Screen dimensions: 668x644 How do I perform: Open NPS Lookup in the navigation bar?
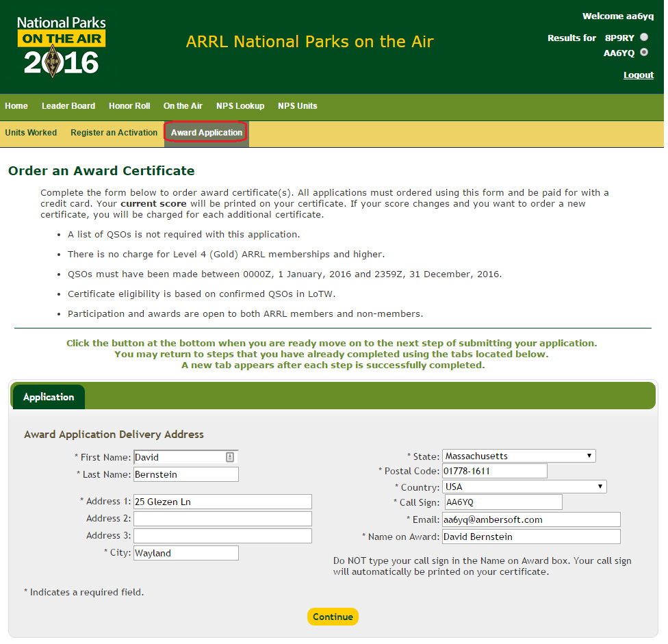tap(240, 106)
